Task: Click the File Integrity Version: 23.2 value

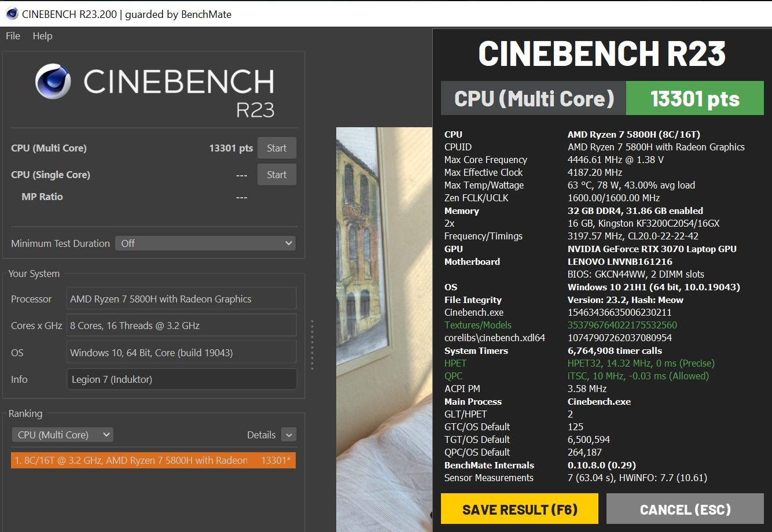Action: pos(626,300)
